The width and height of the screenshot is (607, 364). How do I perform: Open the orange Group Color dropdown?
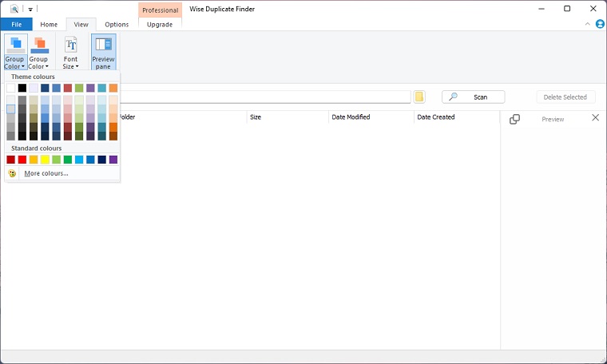coord(39,52)
